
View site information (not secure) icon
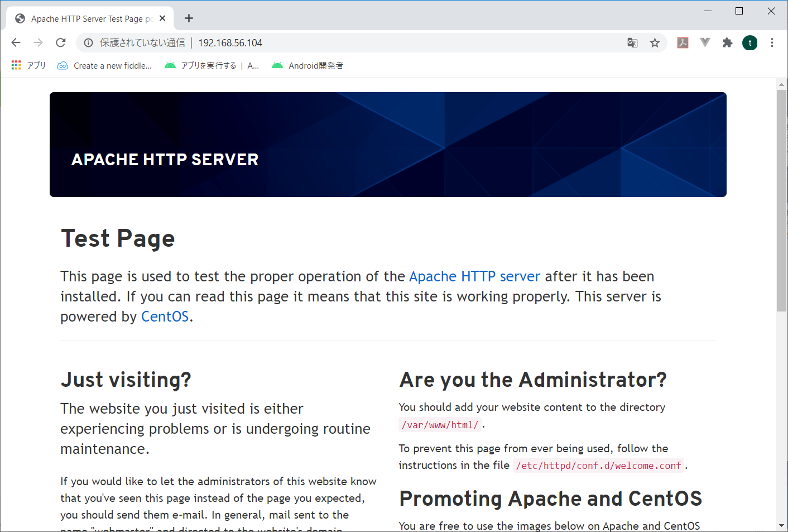[88, 43]
